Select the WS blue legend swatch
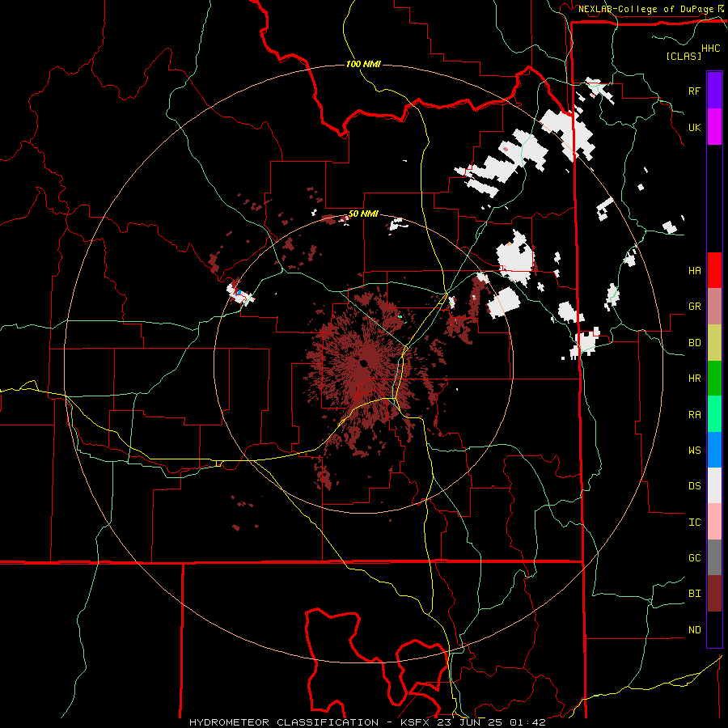Screen dimensions: 728x728 [714, 450]
